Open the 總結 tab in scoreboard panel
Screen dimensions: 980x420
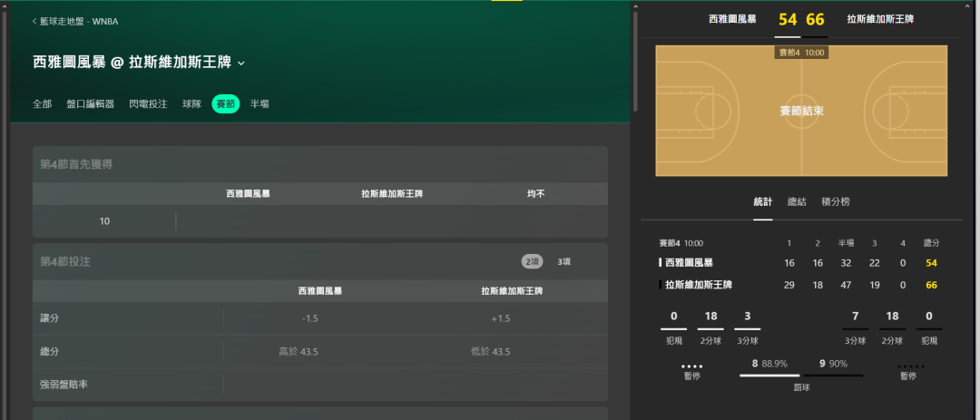pyautogui.click(x=797, y=202)
